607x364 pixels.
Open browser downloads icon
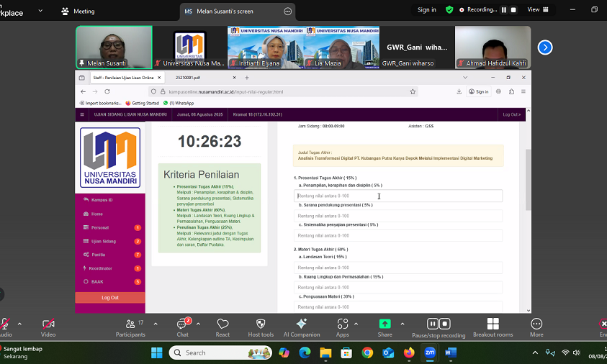pos(459,91)
